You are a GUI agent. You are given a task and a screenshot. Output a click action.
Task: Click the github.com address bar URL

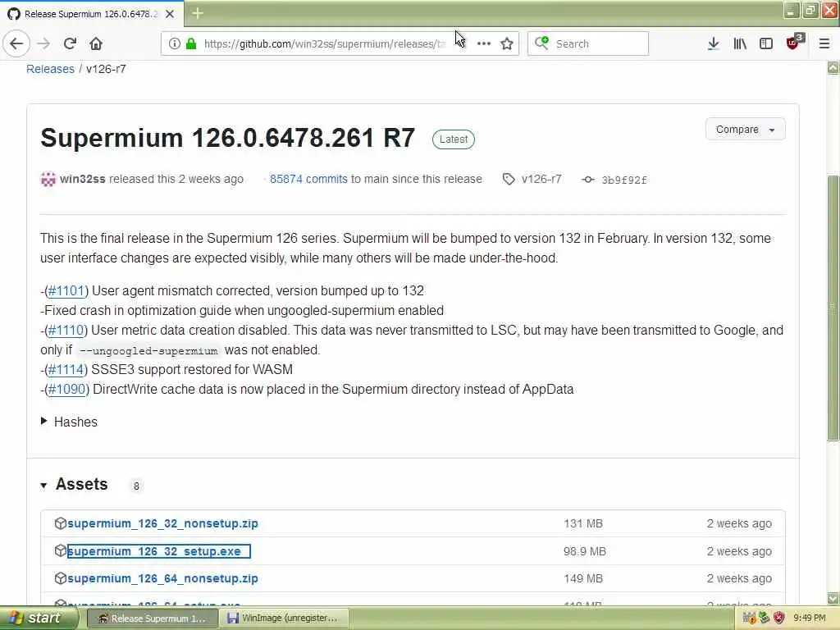coord(324,43)
